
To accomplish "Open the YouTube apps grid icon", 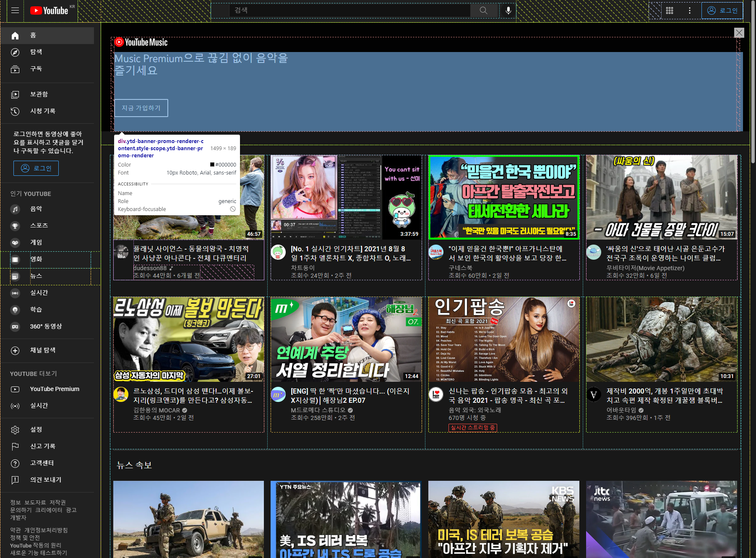I will click(670, 10).
